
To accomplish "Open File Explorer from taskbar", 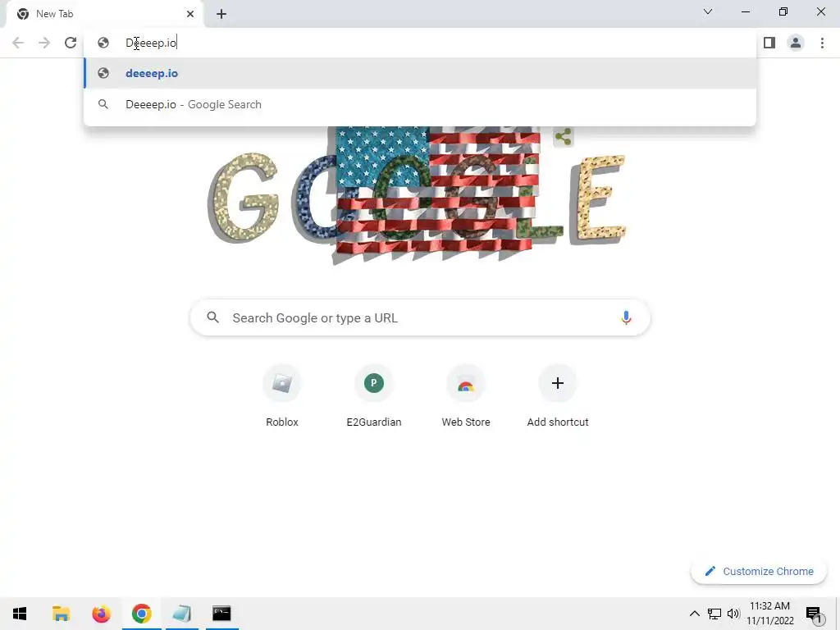I will (x=61, y=614).
